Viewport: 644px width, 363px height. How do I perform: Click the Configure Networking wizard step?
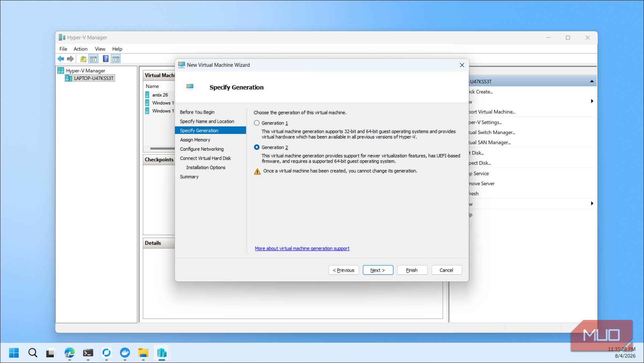pyautogui.click(x=202, y=149)
